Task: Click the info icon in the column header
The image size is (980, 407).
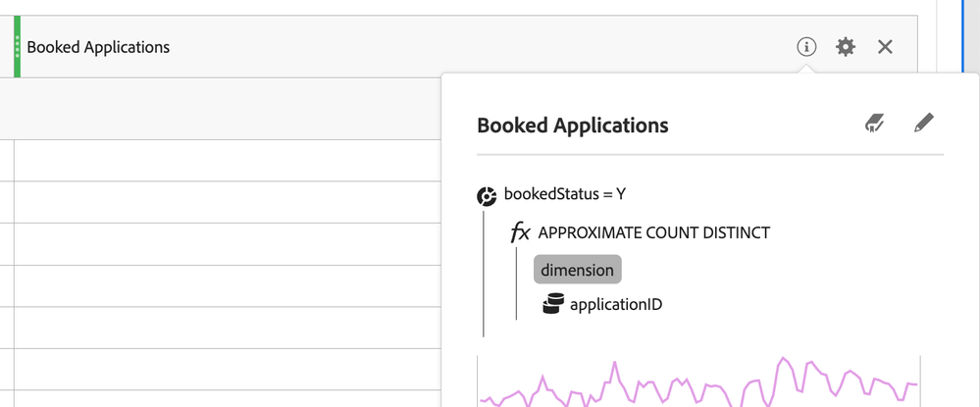Action: pos(806,46)
